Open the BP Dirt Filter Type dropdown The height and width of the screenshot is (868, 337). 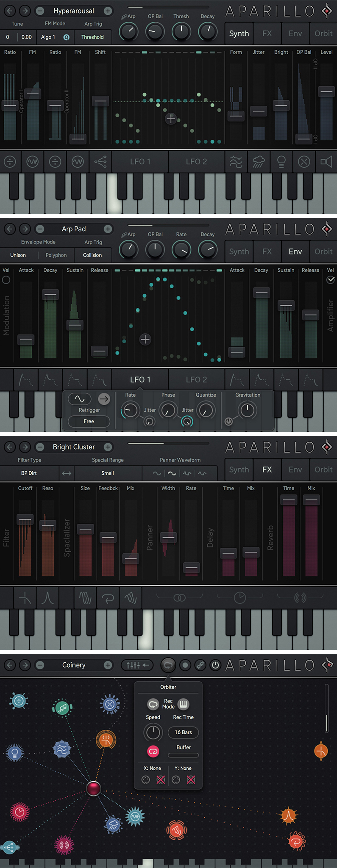(x=29, y=473)
